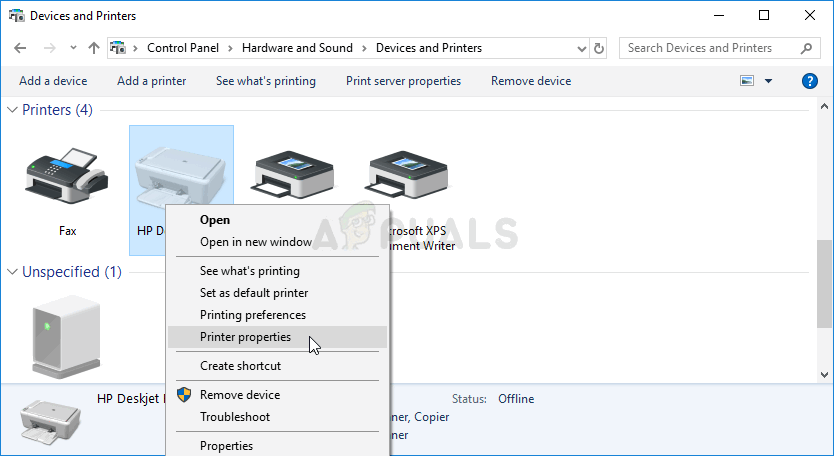Click the Forward navigation arrow

pyautogui.click(x=49, y=48)
